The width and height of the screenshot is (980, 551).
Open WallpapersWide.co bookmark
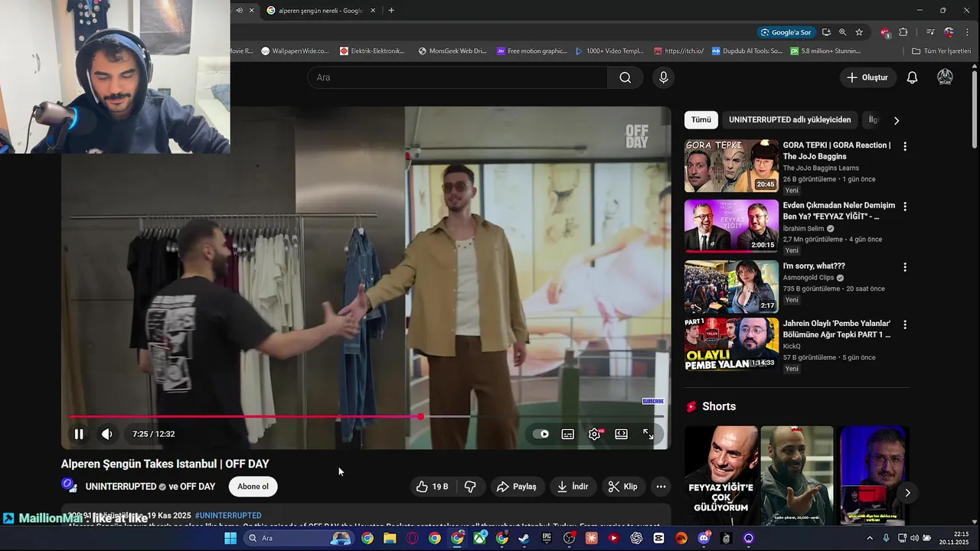(295, 51)
